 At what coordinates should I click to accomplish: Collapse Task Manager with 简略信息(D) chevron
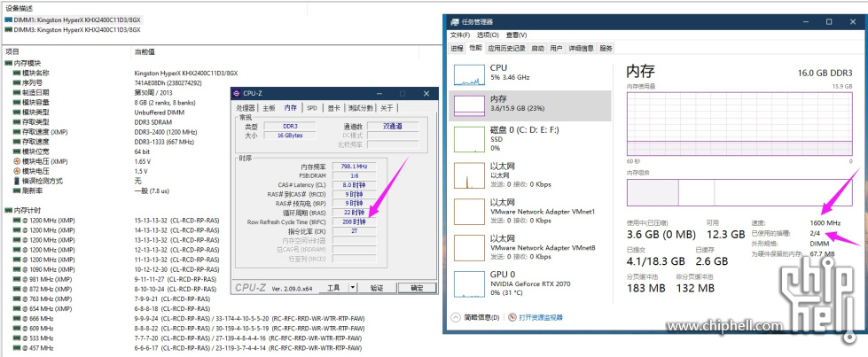pos(456,318)
